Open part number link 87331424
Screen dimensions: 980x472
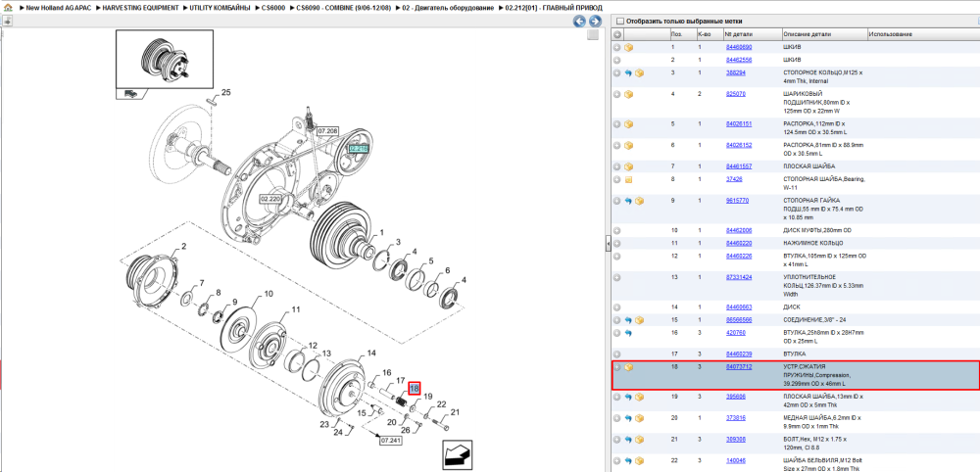click(x=739, y=276)
